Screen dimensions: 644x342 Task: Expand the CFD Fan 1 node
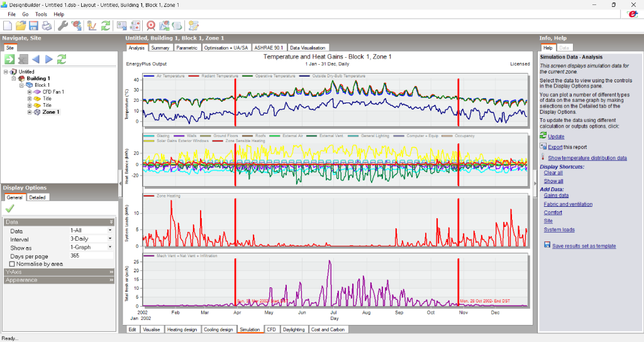tap(30, 92)
